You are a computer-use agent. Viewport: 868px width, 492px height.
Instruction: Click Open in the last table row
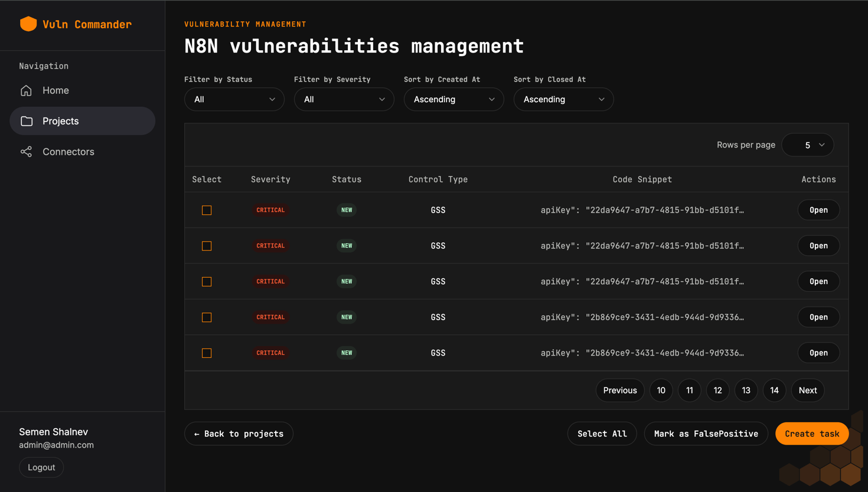coord(818,353)
